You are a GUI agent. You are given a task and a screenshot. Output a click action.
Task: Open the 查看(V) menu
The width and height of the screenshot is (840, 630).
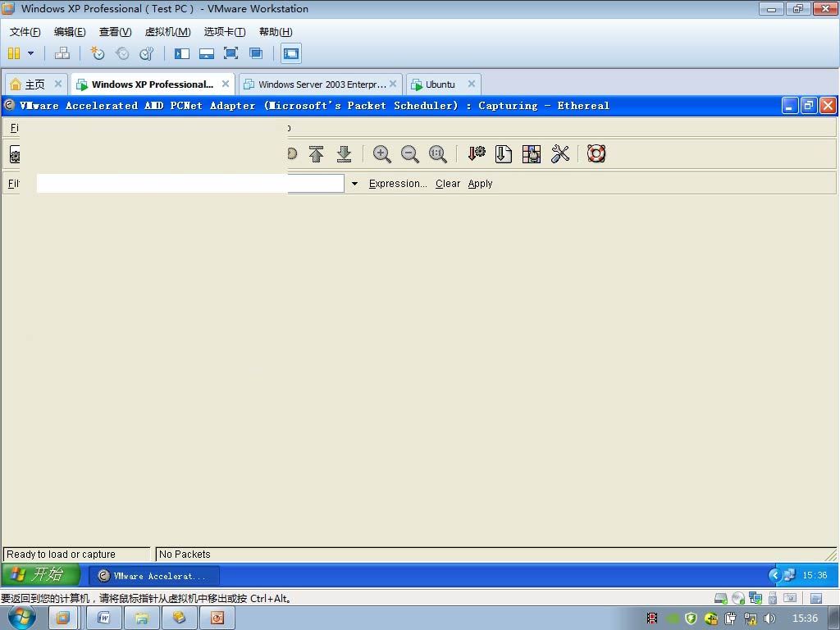115,32
